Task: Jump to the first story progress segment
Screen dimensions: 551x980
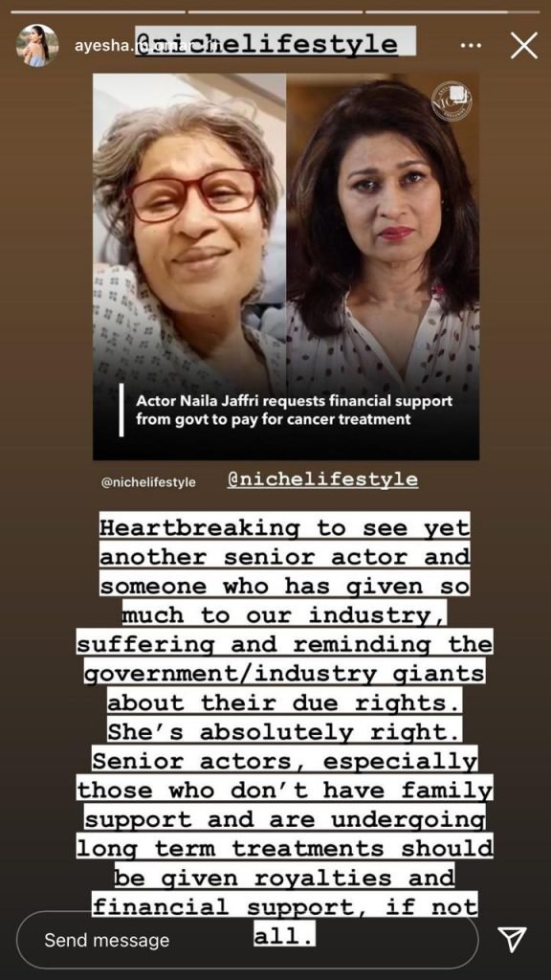Action: pos(99,11)
